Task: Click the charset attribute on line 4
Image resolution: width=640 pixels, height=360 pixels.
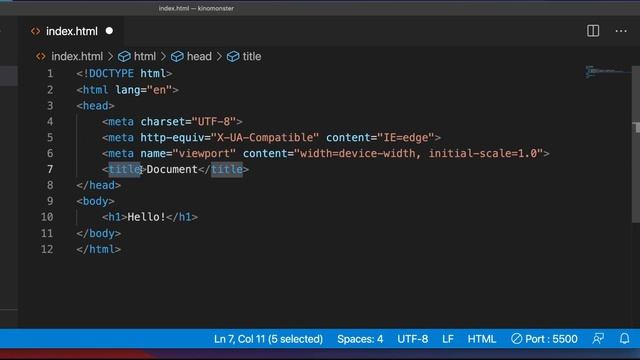Action: 162,122
